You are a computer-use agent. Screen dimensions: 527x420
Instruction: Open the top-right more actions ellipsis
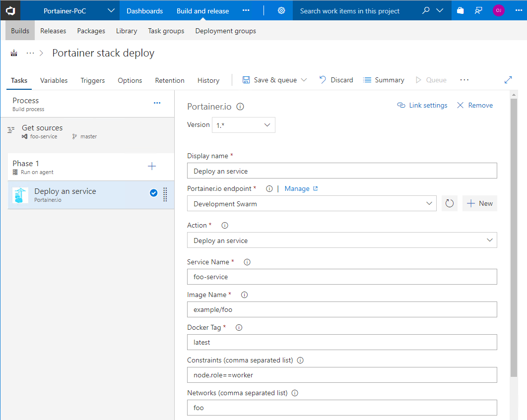click(x=519, y=10)
